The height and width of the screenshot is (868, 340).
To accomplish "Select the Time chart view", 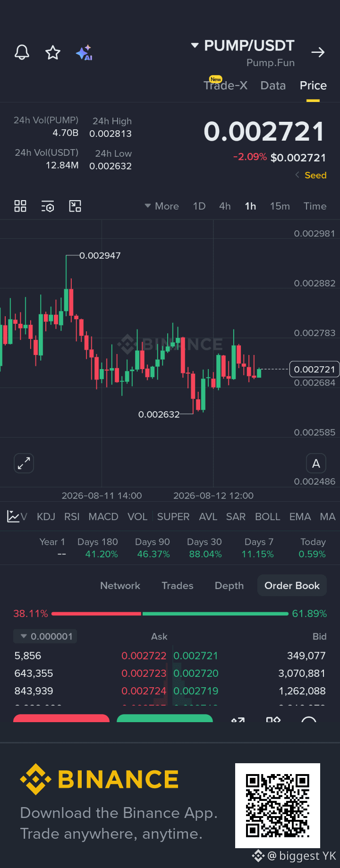I will [x=315, y=206].
